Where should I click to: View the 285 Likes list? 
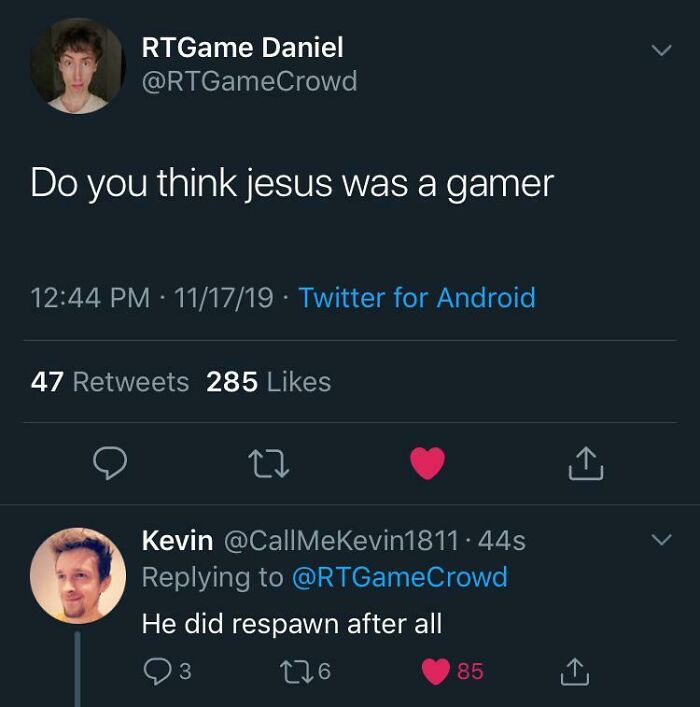pyautogui.click(x=268, y=382)
